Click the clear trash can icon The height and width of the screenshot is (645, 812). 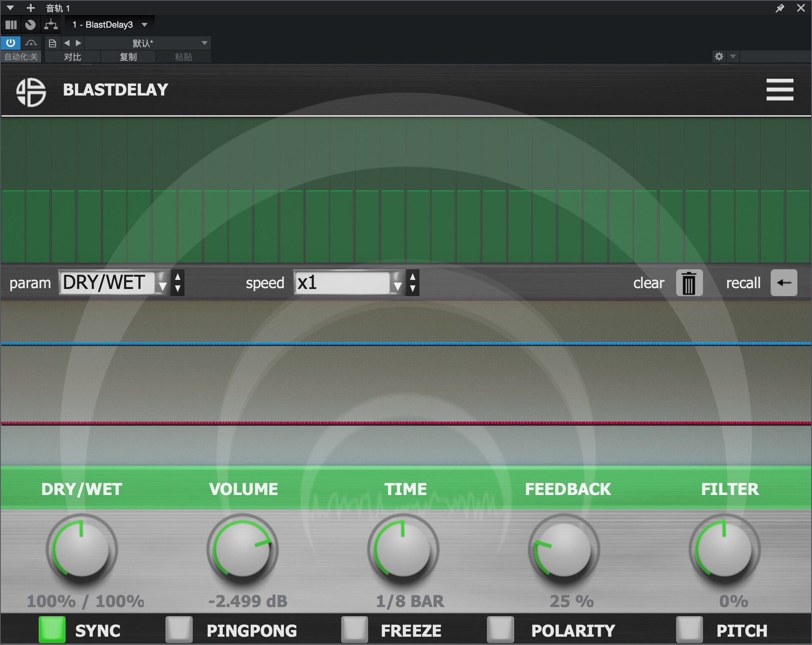[x=689, y=283]
